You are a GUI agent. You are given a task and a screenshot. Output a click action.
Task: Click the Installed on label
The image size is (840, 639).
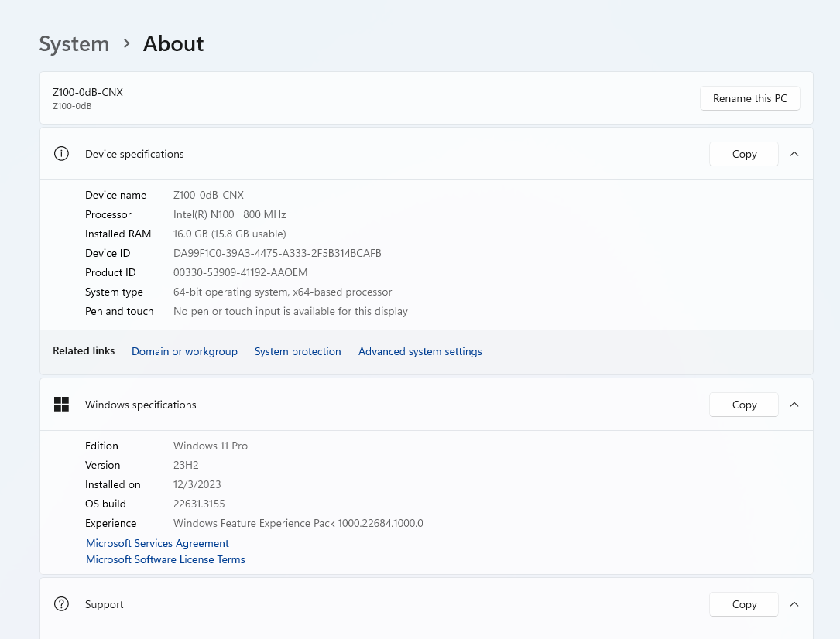[x=113, y=484]
